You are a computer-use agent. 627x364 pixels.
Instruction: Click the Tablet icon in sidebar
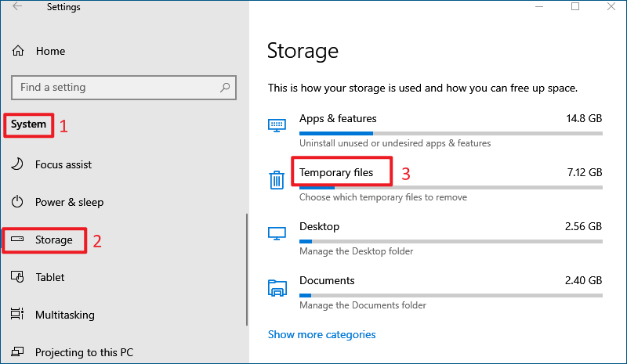coord(17,276)
